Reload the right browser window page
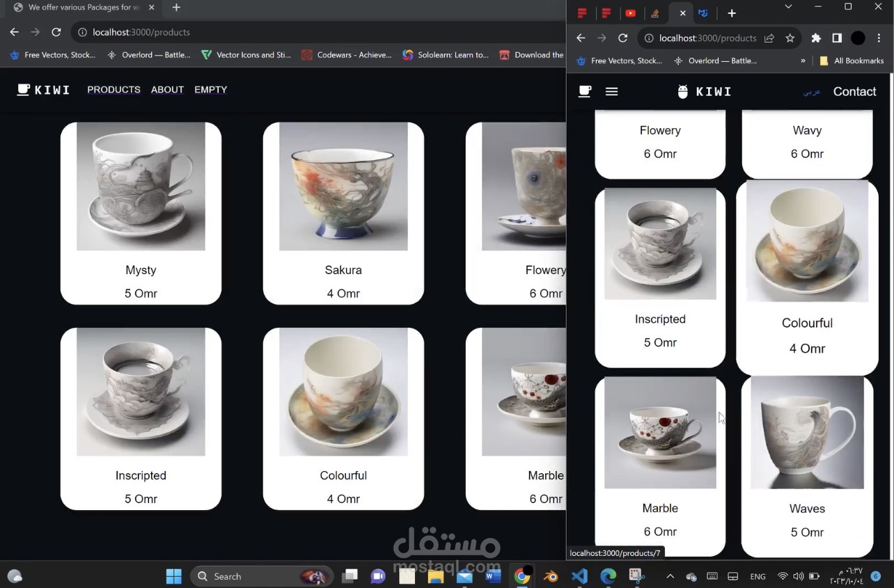Viewport: 894px width, 588px height. [x=623, y=38]
